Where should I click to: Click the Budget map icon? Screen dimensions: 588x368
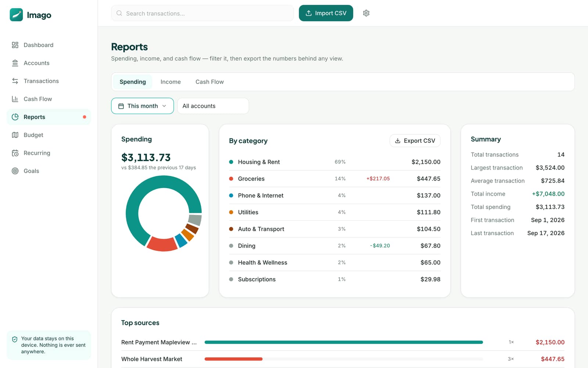(15, 135)
